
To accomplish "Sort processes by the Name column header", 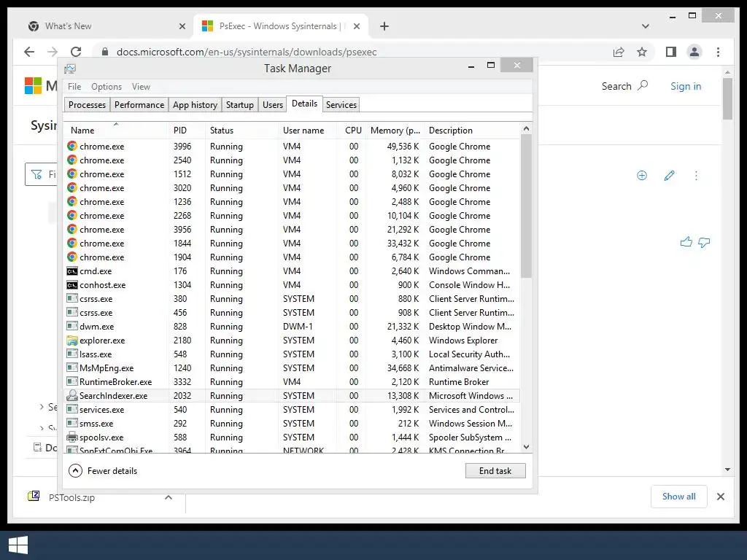I will pyautogui.click(x=116, y=131).
